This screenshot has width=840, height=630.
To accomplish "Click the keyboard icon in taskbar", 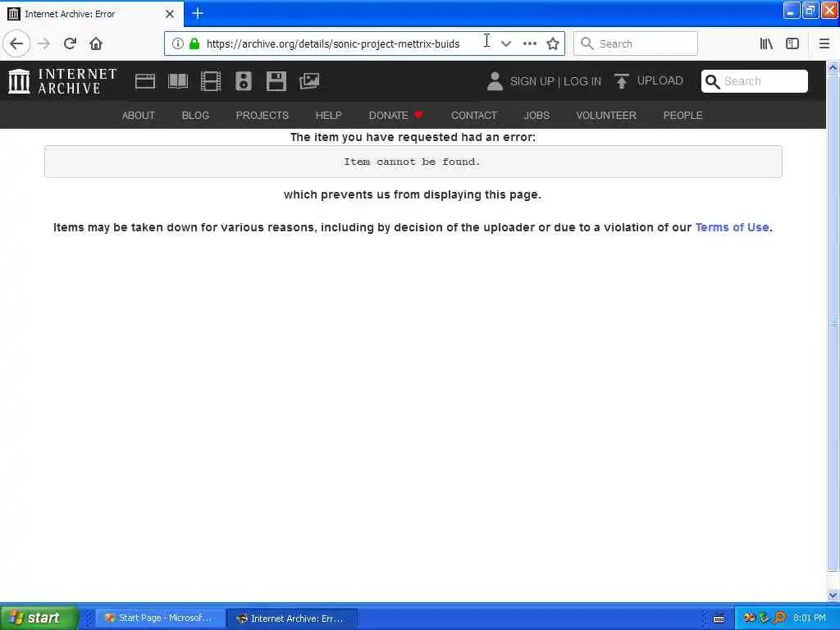I will 719,619.
